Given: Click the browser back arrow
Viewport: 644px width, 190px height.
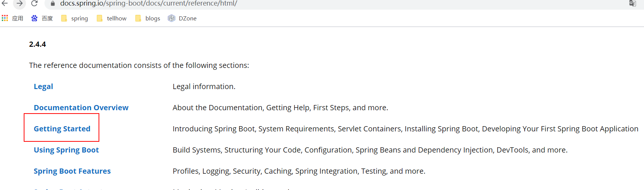Looking at the screenshot, I should (x=5, y=3).
